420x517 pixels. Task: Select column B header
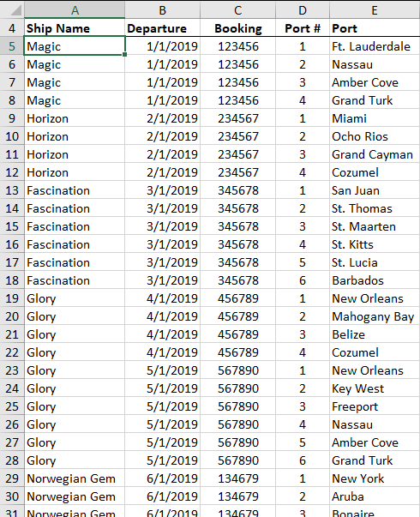[x=163, y=10]
